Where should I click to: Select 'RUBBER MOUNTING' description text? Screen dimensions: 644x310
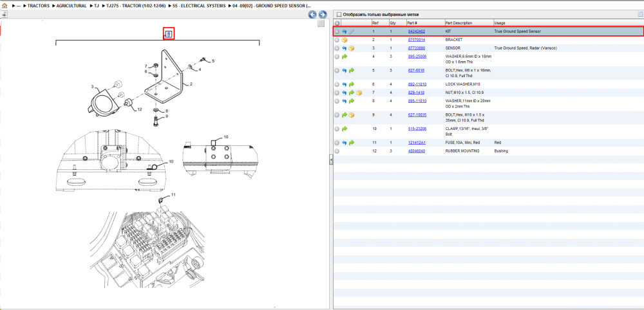coord(461,151)
